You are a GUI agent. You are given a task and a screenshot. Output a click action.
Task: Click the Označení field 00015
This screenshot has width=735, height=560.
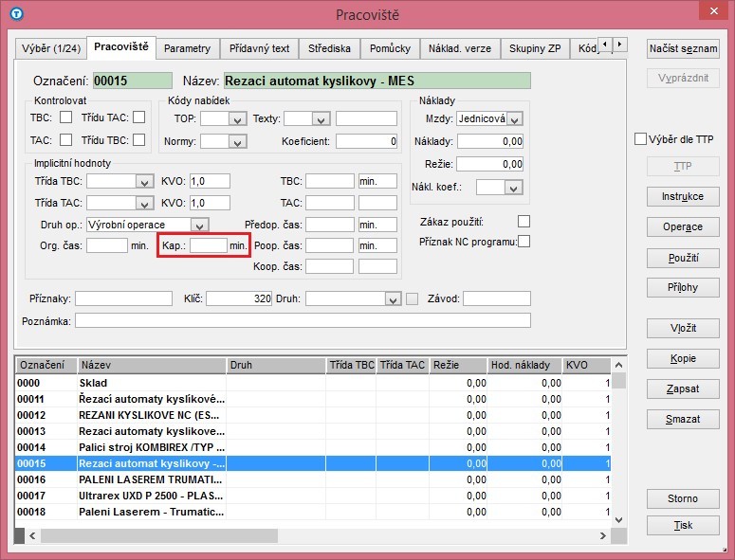point(133,81)
